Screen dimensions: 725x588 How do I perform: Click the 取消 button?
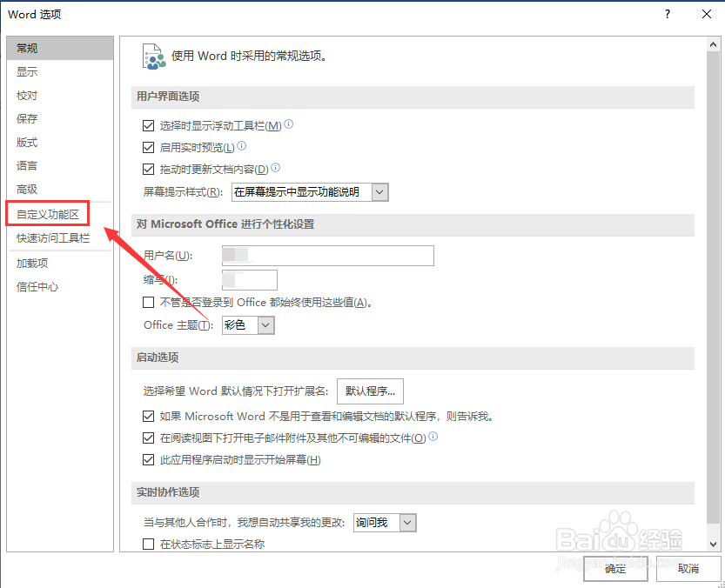coord(688,569)
